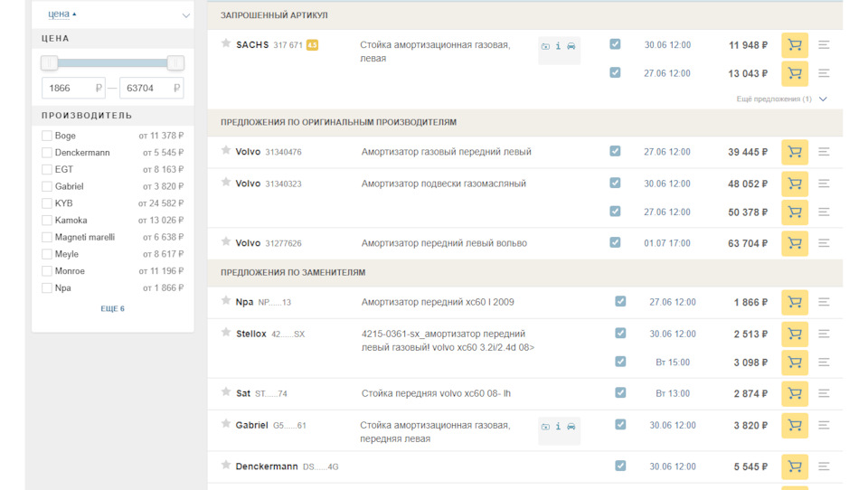The image size is (868, 490).
Task: Toggle the Boge manufacturer checkbox
Action: coord(47,136)
